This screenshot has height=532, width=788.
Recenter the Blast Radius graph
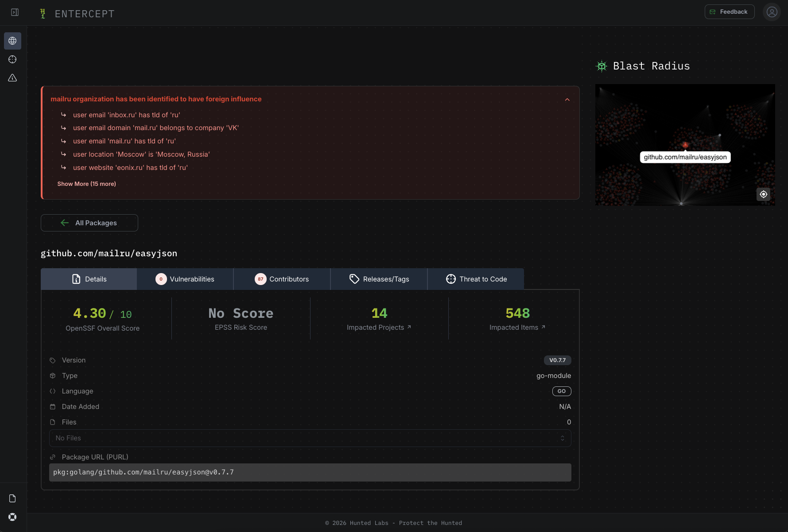tap(764, 194)
